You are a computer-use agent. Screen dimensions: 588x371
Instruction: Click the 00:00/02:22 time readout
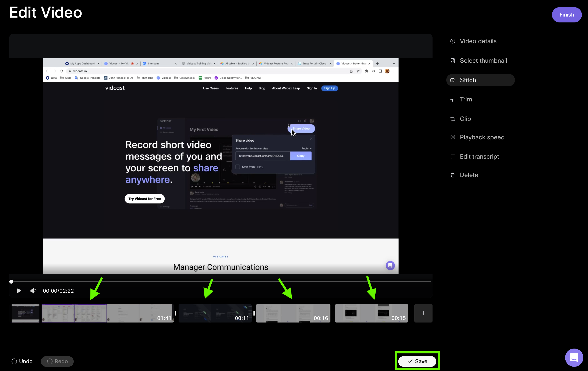[x=58, y=291]
